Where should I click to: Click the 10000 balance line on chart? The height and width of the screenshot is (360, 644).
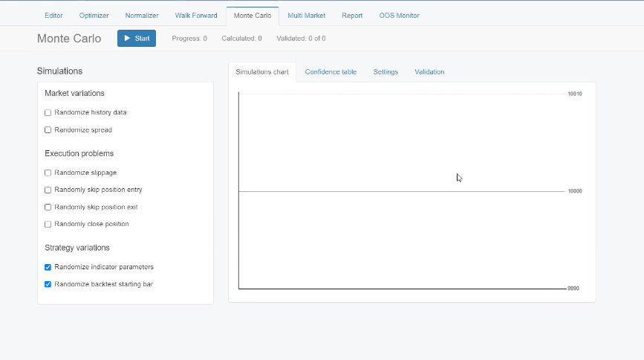[401, 191]
